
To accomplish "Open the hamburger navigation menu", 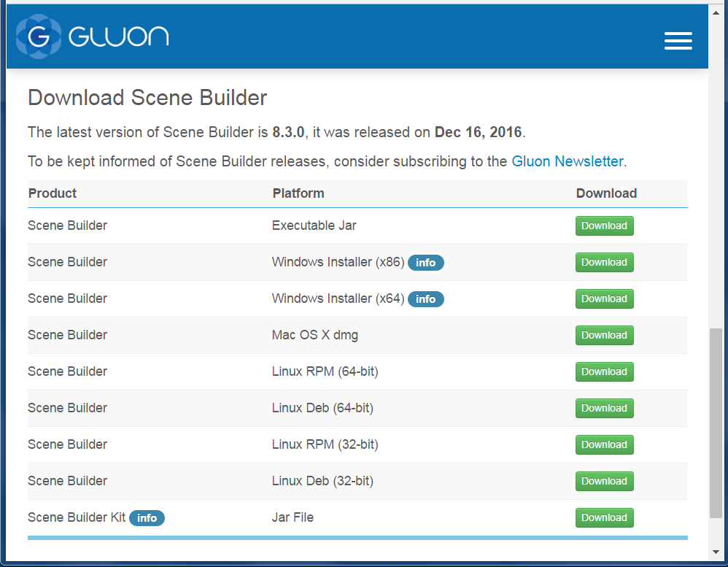I will pos(678,41).
